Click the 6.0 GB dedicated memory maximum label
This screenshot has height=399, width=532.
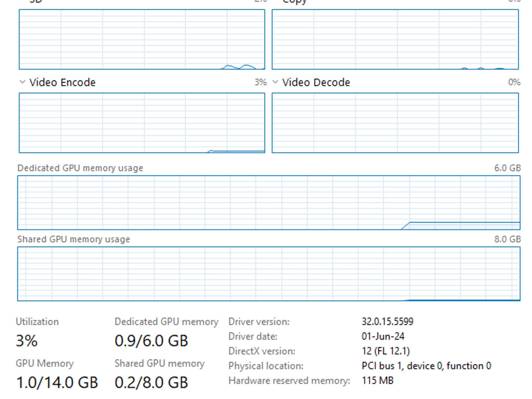coord(507,168)
